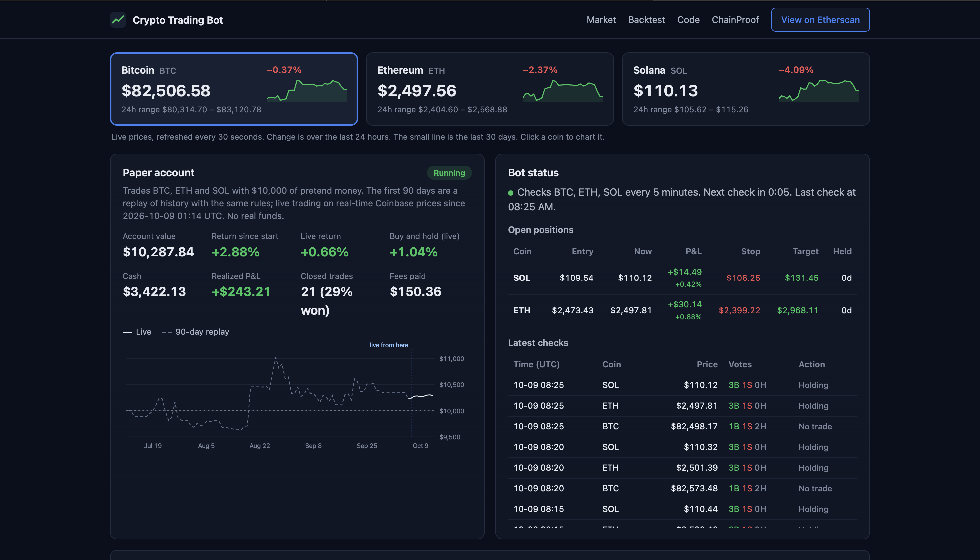
Task: Click the Live legend entry
Action: click(137, 332)
